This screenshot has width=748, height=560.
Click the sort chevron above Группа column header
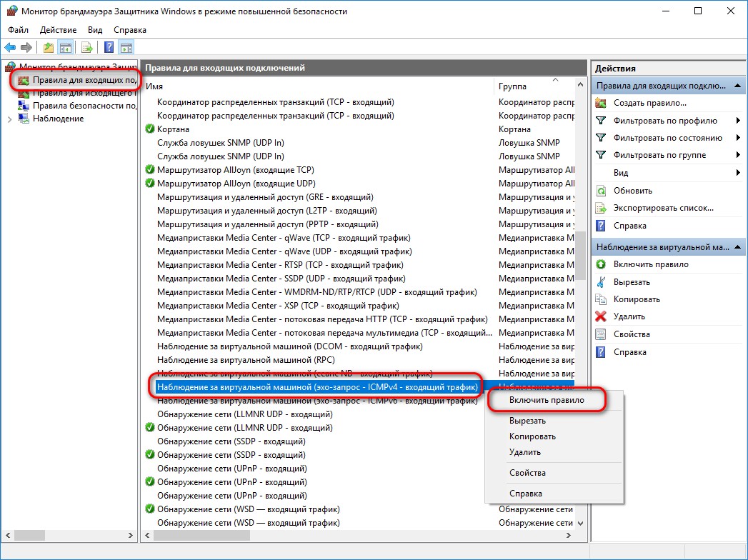click(555, 80)
